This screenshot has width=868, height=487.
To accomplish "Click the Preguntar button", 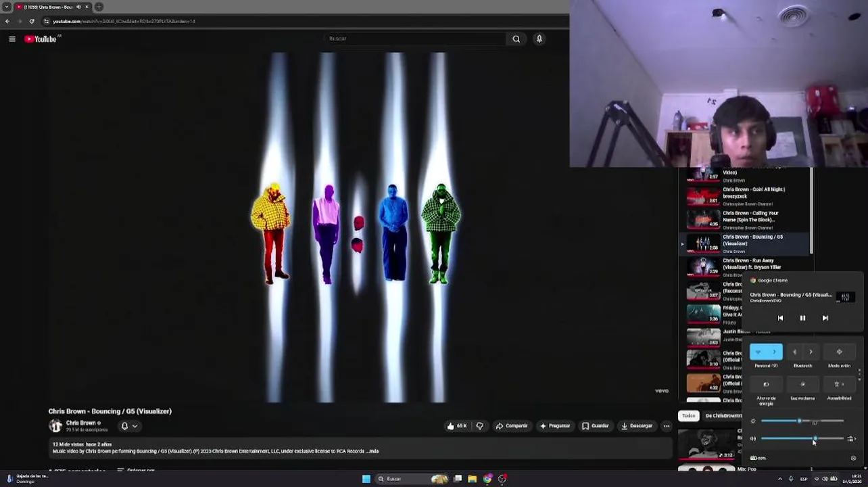I will (x=555, y=426).
